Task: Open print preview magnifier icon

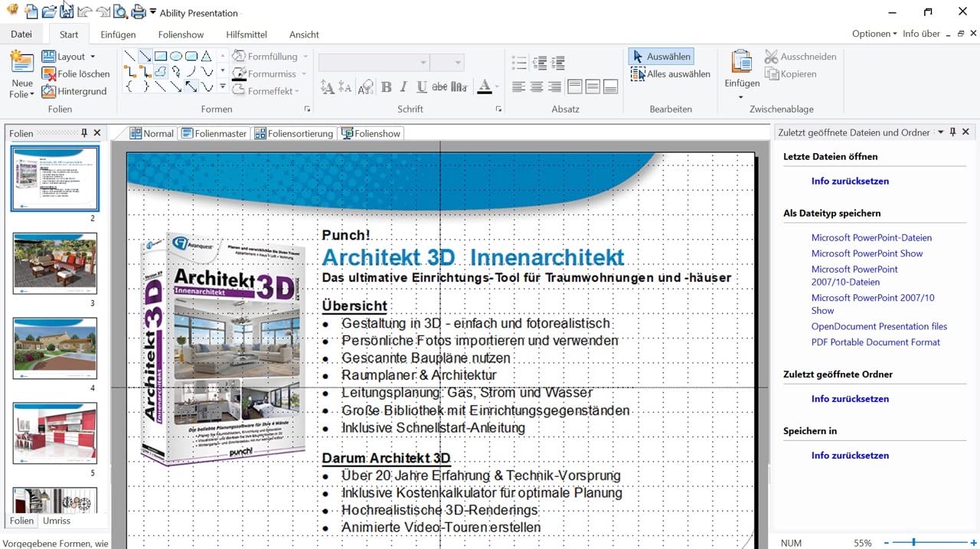Action: (x=120, y=11)
